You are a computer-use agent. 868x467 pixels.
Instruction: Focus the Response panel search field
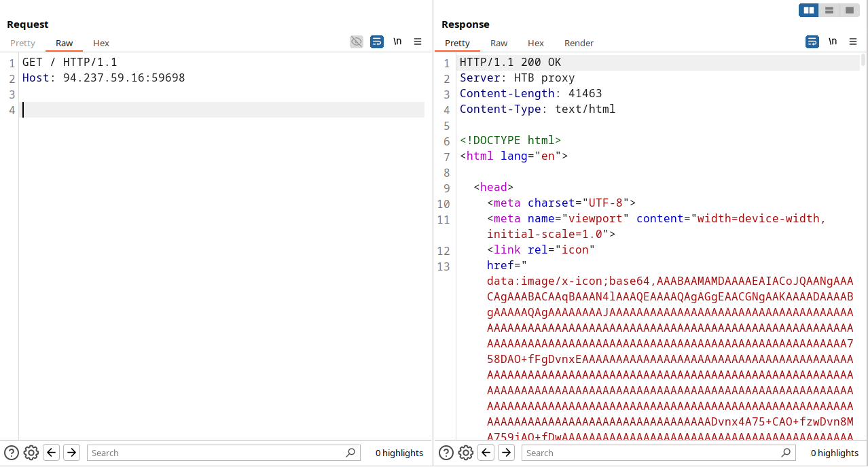pos(659,453)
